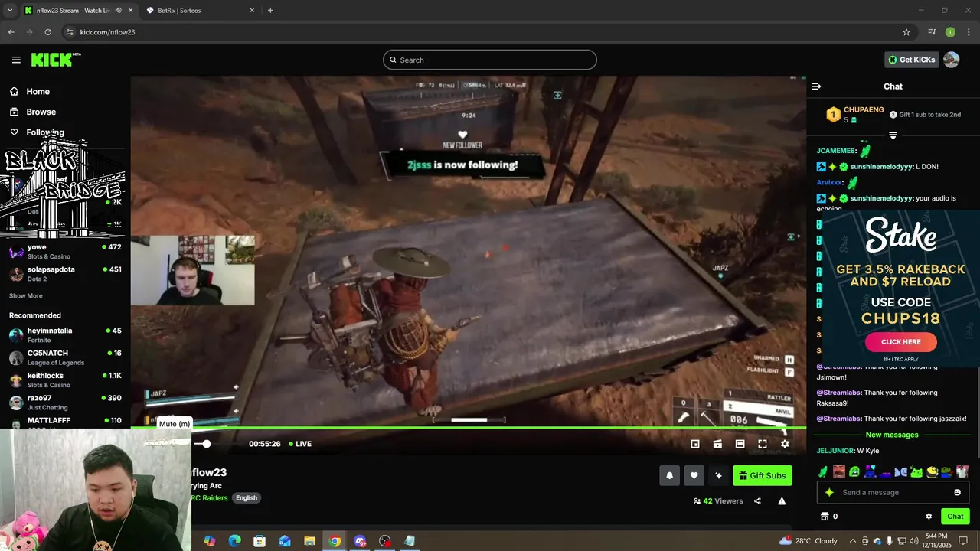Screen dimensions: 980x551
Task: Expand followed channels with Show More
Action: (x=26, y=296)
